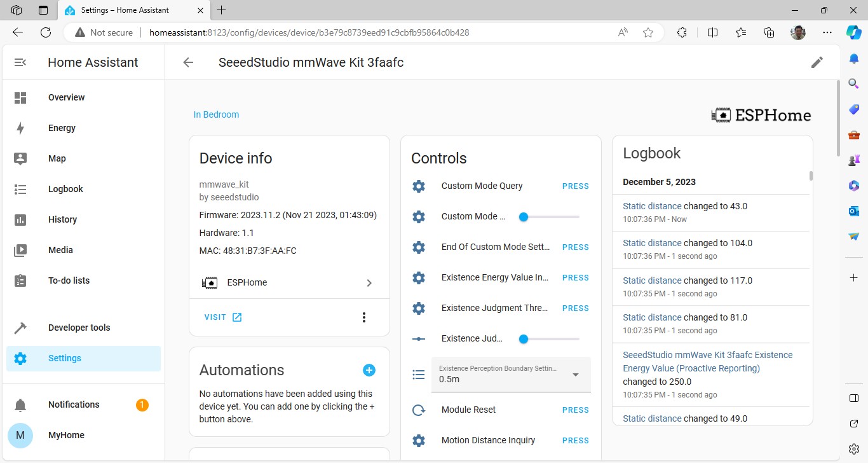The height and width of the screenshot is (463, 868).
Task: Open Map in sidebar
Action: (x=83, y=158)
